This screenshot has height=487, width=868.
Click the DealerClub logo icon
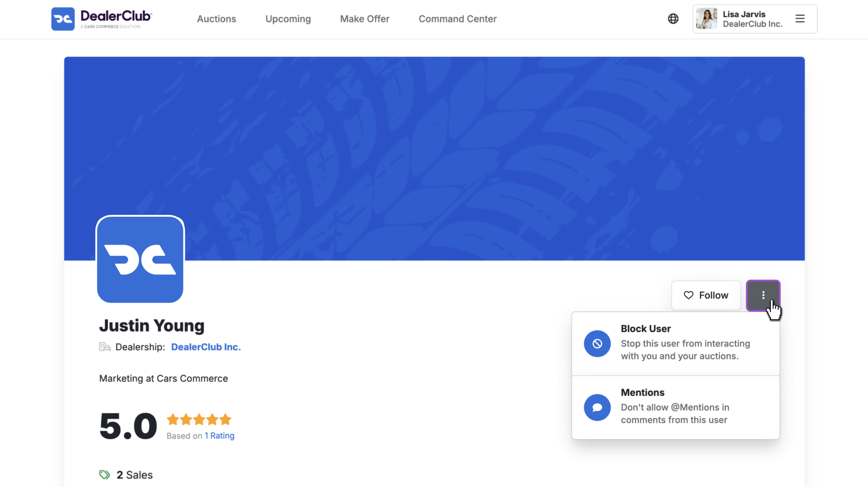(63, 19)
